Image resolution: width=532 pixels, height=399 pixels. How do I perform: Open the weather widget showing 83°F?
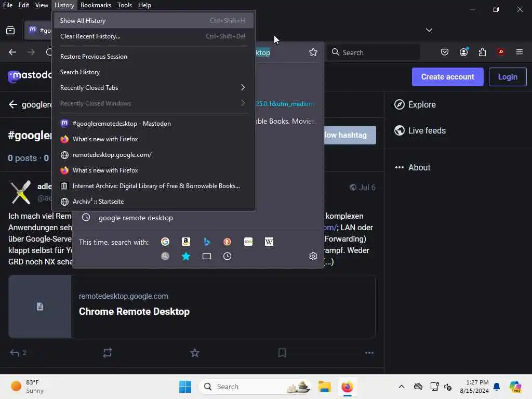click(27, 387)
